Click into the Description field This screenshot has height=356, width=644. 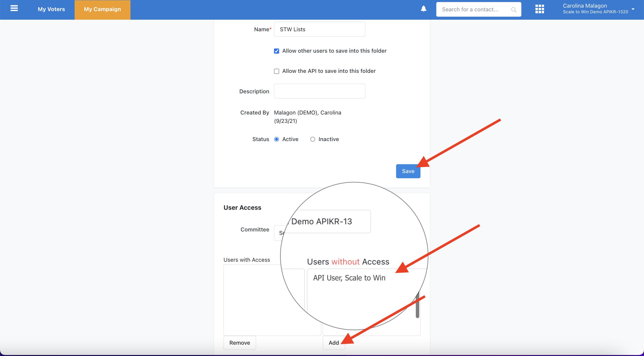point(319,91)
